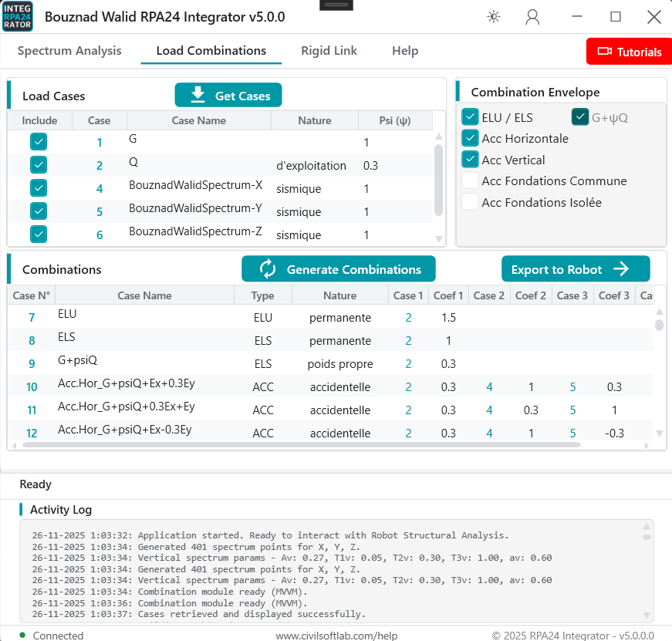
Task: Click the arrow icon on Export to Robot
Action: pyautogui.click(x=621, y=269)
